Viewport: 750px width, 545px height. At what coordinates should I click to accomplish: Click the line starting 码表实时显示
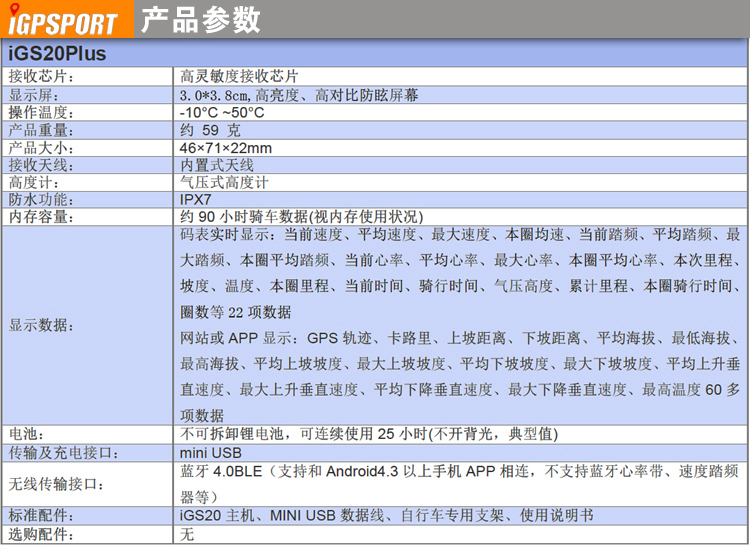[x=460, y=234]
